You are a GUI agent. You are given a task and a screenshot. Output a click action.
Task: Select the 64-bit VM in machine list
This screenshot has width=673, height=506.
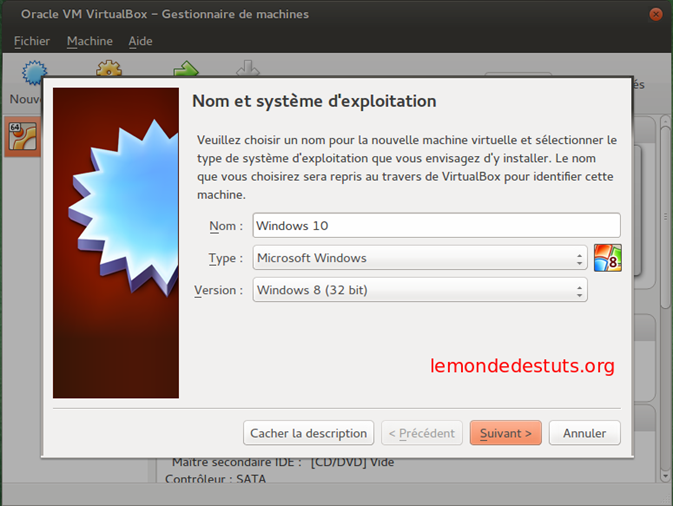click(23, 136)
